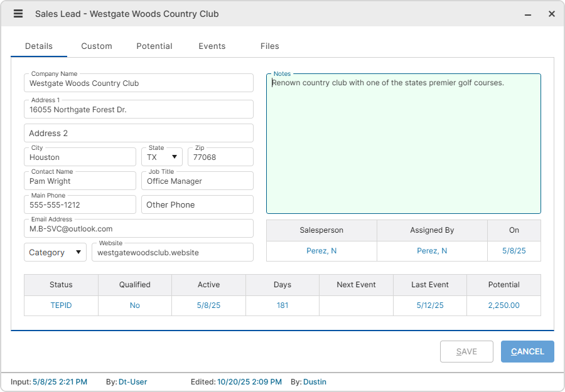
Task: Click the Contact Name field Pam Wright
Action: point(80,181)
